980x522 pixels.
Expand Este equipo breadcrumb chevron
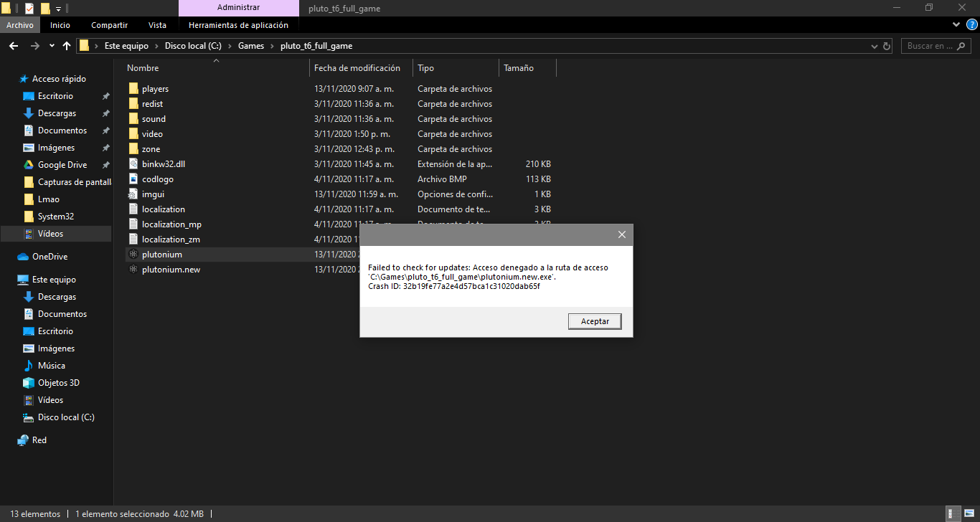pos(156,46)
